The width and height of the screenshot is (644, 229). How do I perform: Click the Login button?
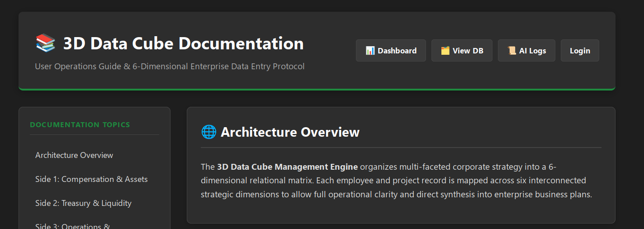[580, 51]
